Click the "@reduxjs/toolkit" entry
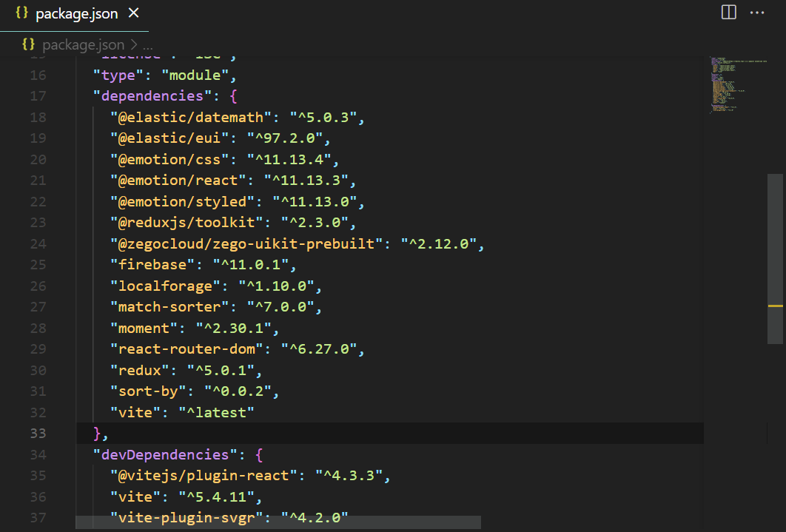Viewport: 786px width, 532px height. click(x=187, y=223)
